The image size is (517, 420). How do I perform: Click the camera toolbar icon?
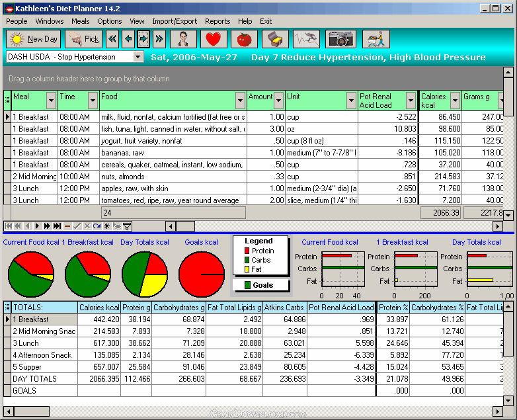tap(341, 39)
